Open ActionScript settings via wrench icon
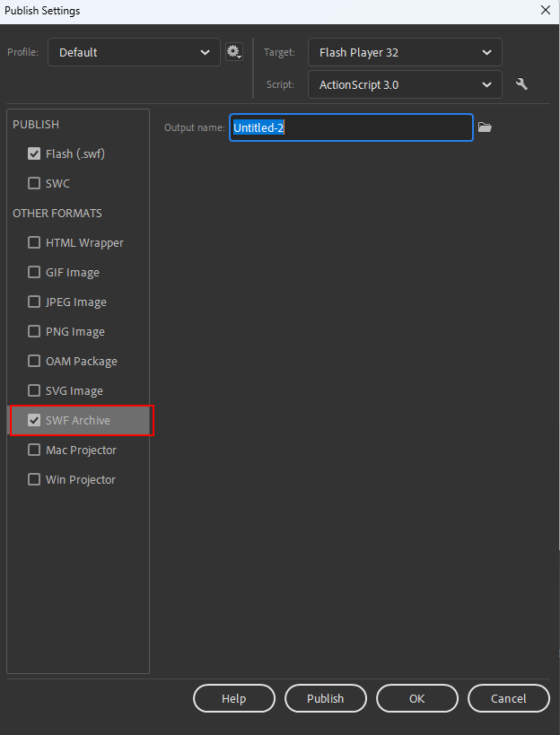The width and height of the screenshot is (560, 735). click(x=521, y=83)
